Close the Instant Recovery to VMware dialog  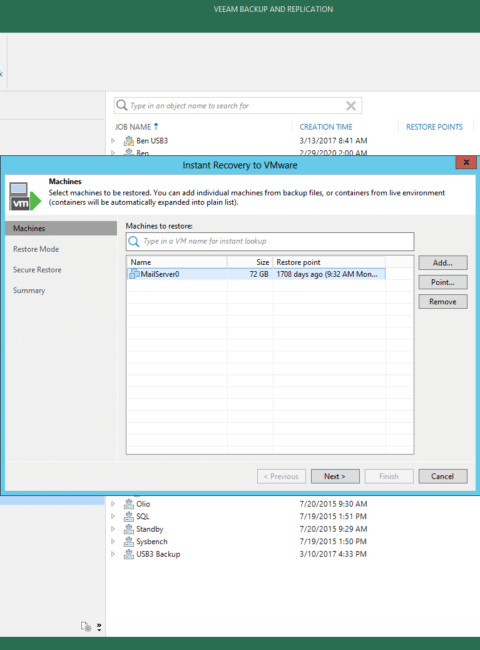466,162
